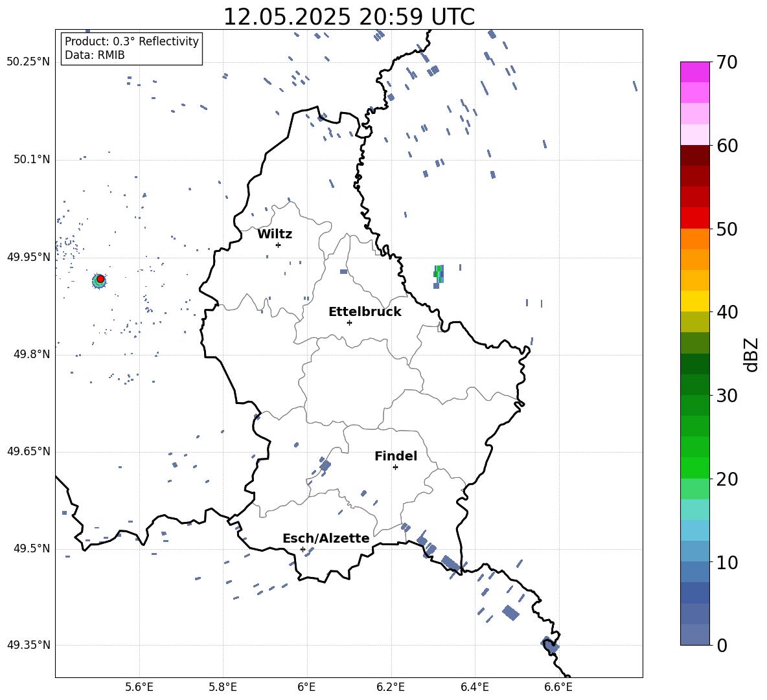767x700 pixels.
Task: Click the 6°E longitude label
Action: click(306, 687)
